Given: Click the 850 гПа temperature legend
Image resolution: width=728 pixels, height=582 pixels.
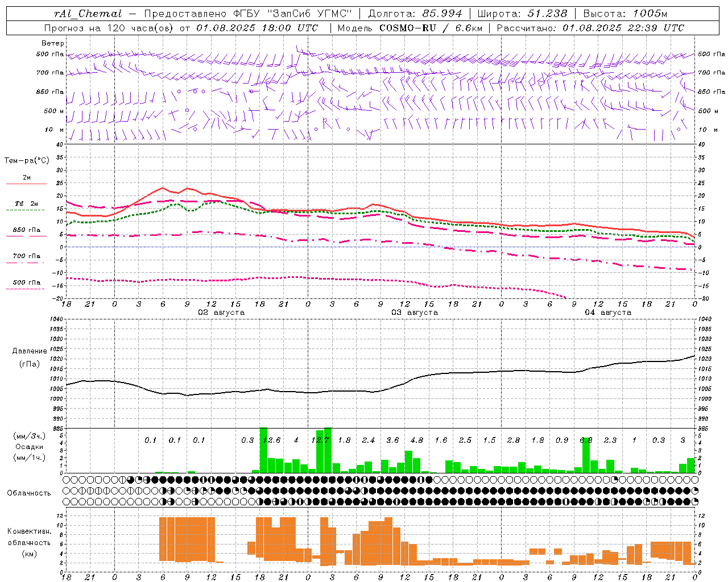Looking at the screenshot, I should click(27, 232).
